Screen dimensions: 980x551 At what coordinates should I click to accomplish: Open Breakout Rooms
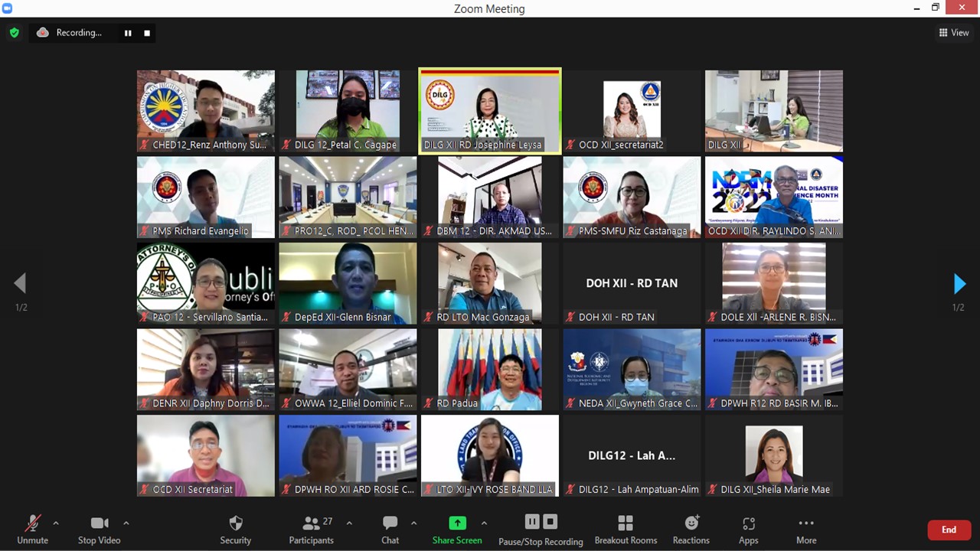tap(626, 529)
